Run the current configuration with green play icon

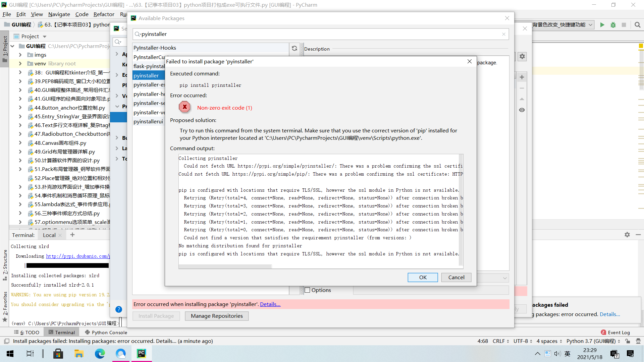pos(602,25)
